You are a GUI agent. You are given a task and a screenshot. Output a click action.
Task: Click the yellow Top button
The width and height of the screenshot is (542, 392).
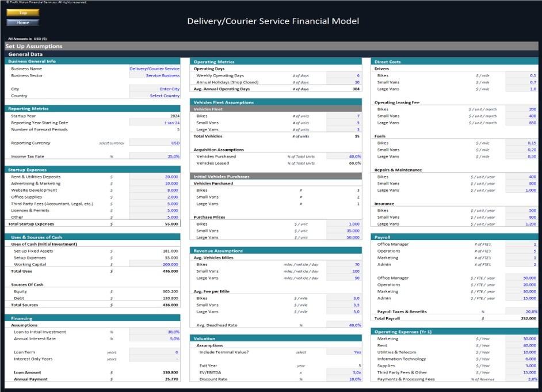click(x=23, y=13)
